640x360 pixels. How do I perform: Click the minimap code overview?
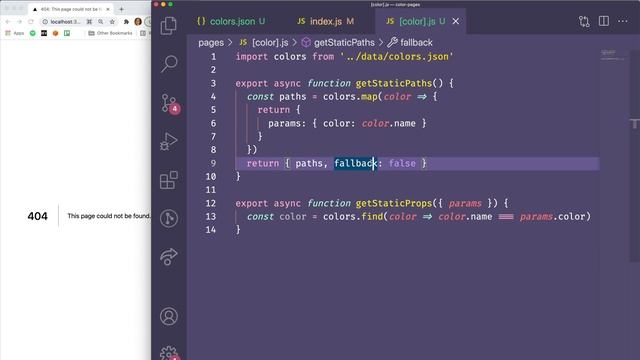click(612, 56)
